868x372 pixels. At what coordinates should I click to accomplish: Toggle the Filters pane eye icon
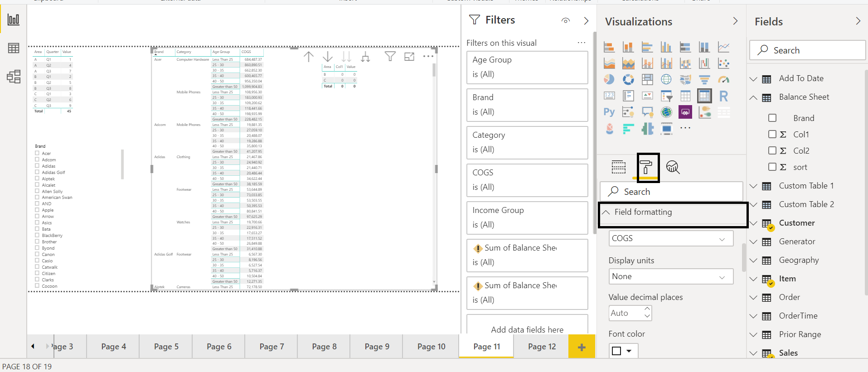[x=566, y=20]
